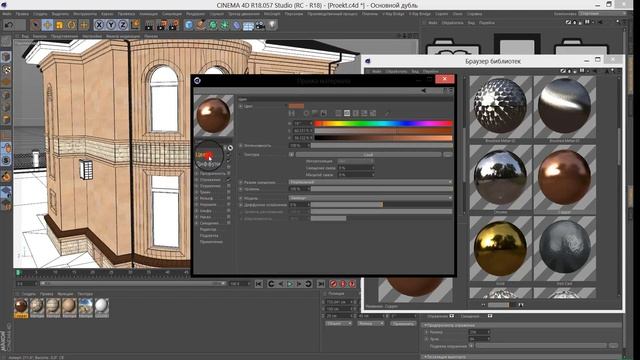
Task: Open the Правка menu in the main menu bar
Action: [22, 14]
